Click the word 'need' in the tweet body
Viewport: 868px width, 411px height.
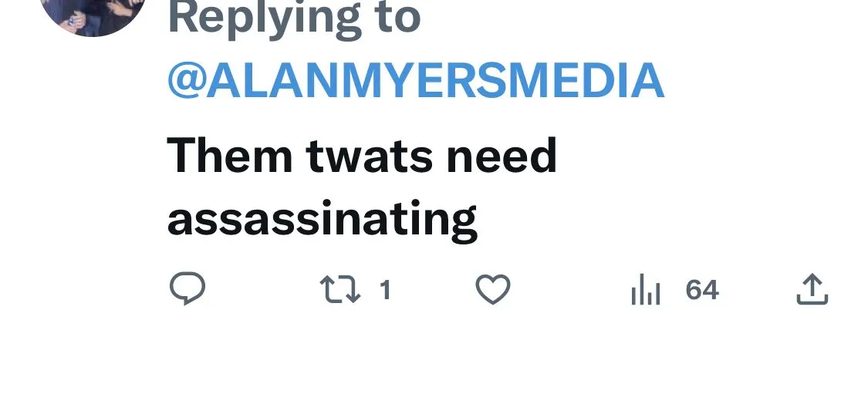coord(502,156)
